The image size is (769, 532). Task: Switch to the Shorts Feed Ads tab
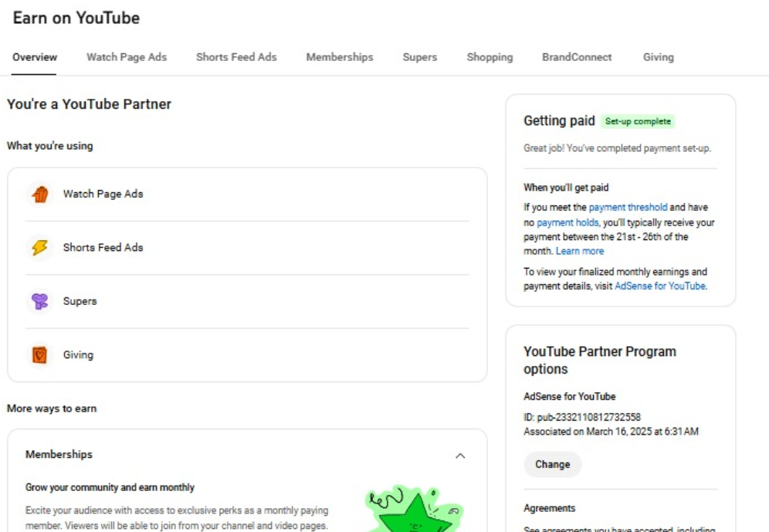[x=236, y=57]
